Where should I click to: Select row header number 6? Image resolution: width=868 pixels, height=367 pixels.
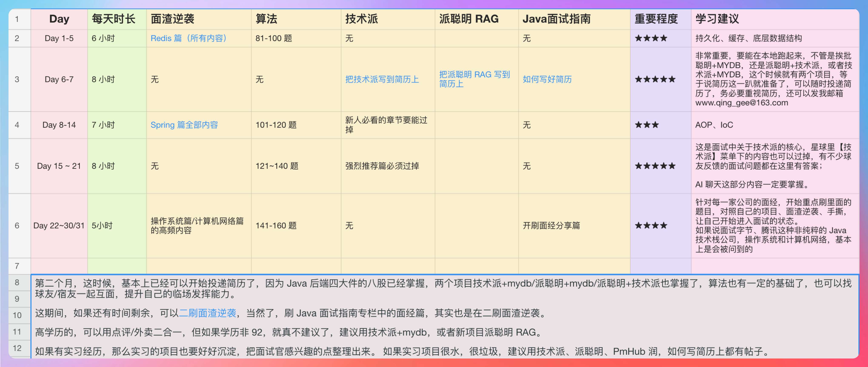tap(17, 226)
